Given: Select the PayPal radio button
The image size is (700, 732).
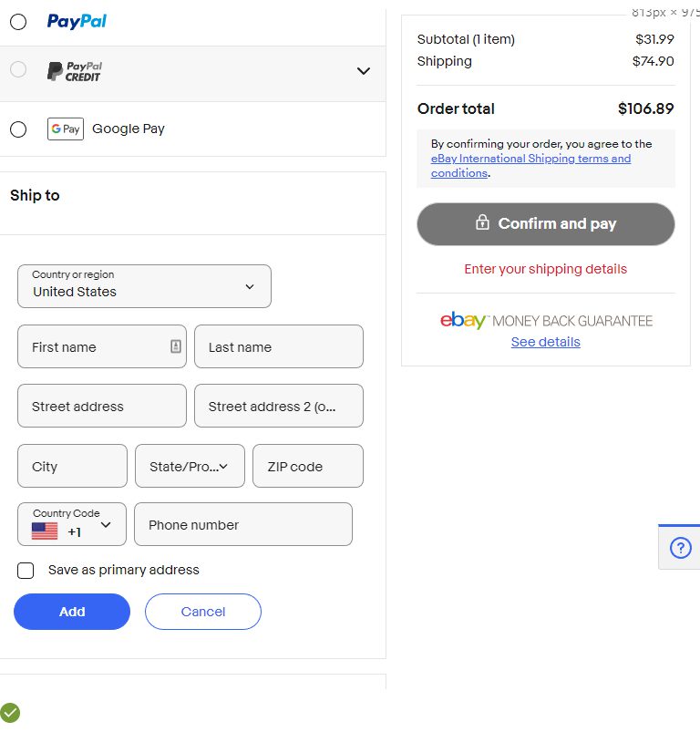Looking at the screenshot, I should (x=18, y=22).
